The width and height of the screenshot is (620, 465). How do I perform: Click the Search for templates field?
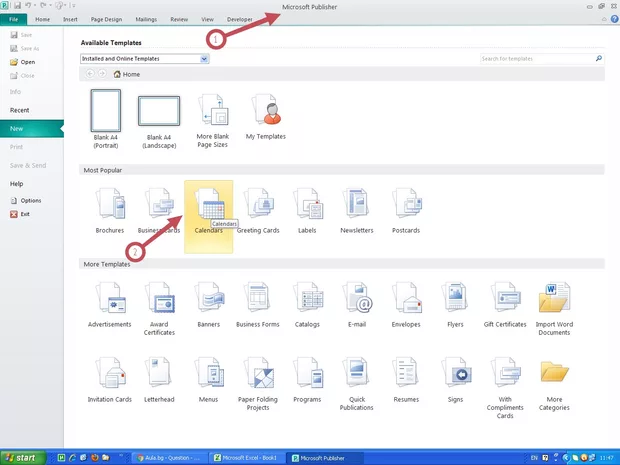536,59
